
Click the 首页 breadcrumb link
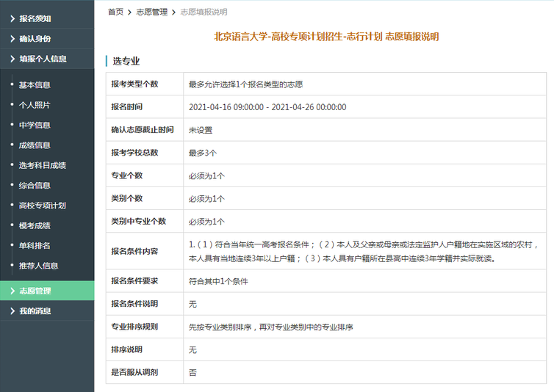pos(116,12)
